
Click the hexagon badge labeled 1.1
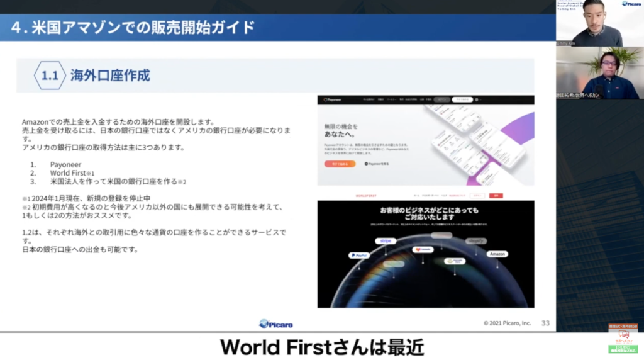[x=50, y=76]
